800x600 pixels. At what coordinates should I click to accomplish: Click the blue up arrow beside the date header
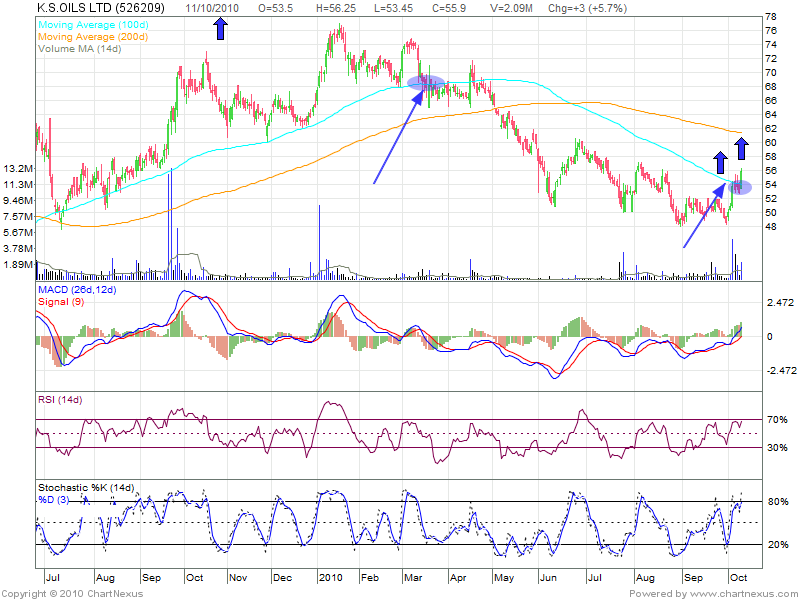pos(220,29)
